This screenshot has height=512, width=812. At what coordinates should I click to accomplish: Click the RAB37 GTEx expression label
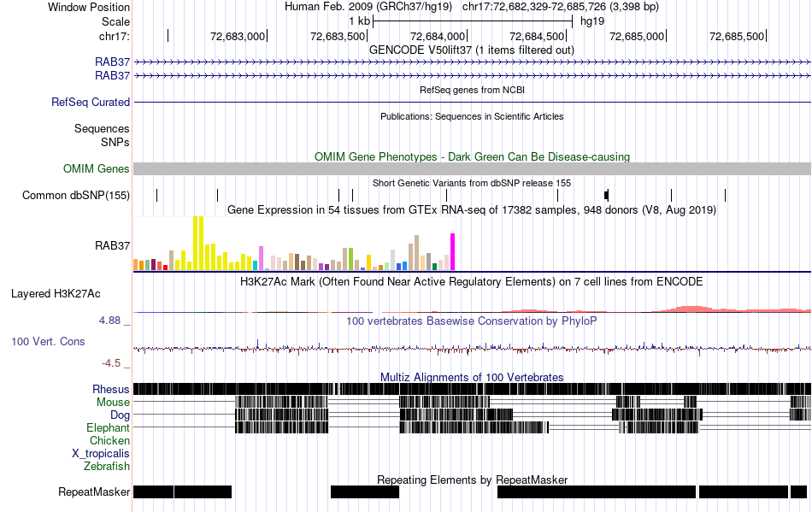coord(112,246)
